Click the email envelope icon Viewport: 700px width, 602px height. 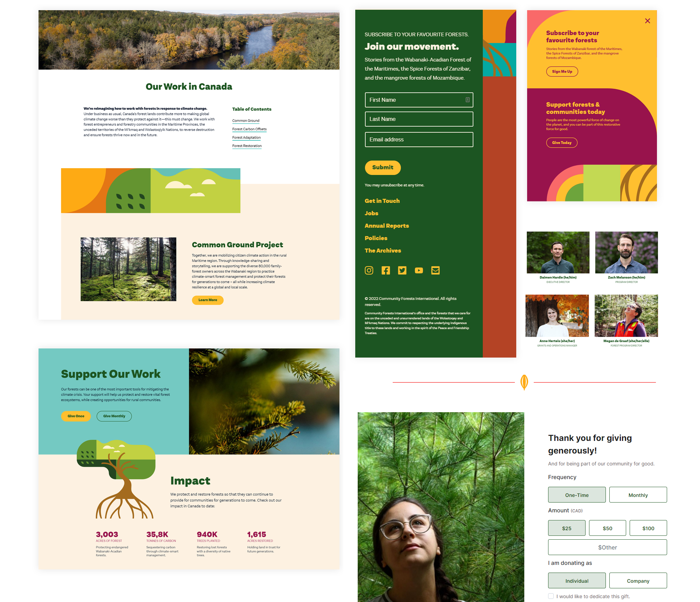point(435,270)
